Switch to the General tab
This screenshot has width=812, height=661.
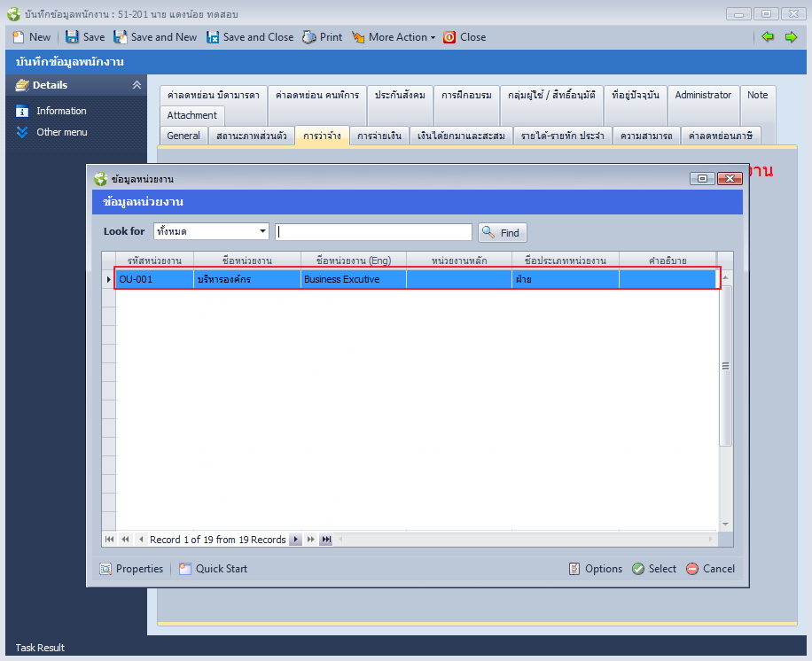[x=183, y=136]
